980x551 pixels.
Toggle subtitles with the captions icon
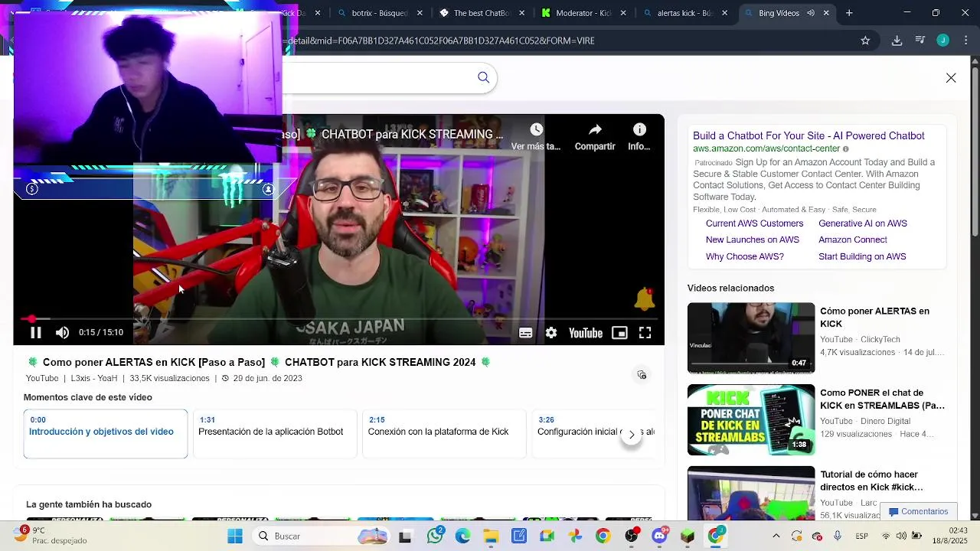pos(525,333)
